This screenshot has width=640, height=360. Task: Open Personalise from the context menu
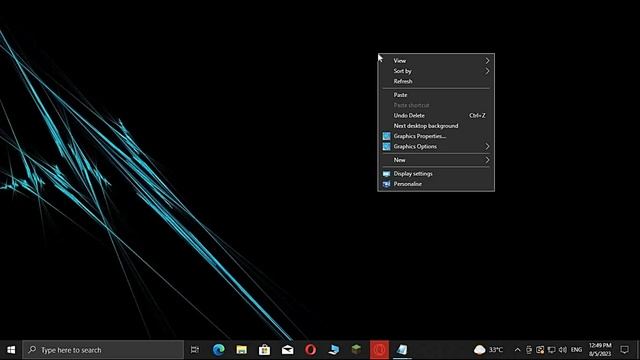(x=436, y=184)
